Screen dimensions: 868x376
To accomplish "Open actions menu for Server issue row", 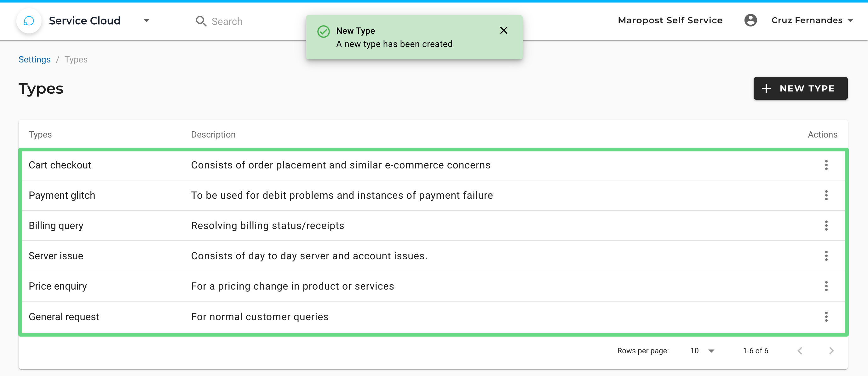I will tap(826, 256).
